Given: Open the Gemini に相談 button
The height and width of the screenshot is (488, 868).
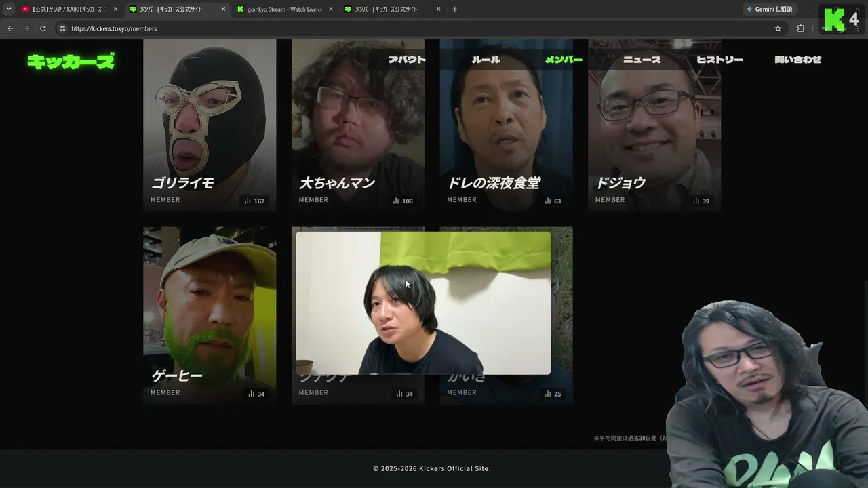Looking at the screenshot, I should [x=770, y=9].
